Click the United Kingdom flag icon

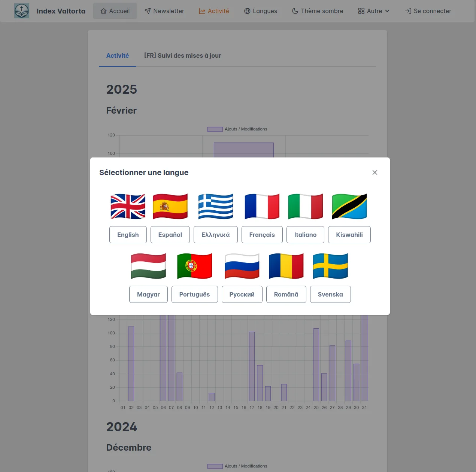[128, 207]
